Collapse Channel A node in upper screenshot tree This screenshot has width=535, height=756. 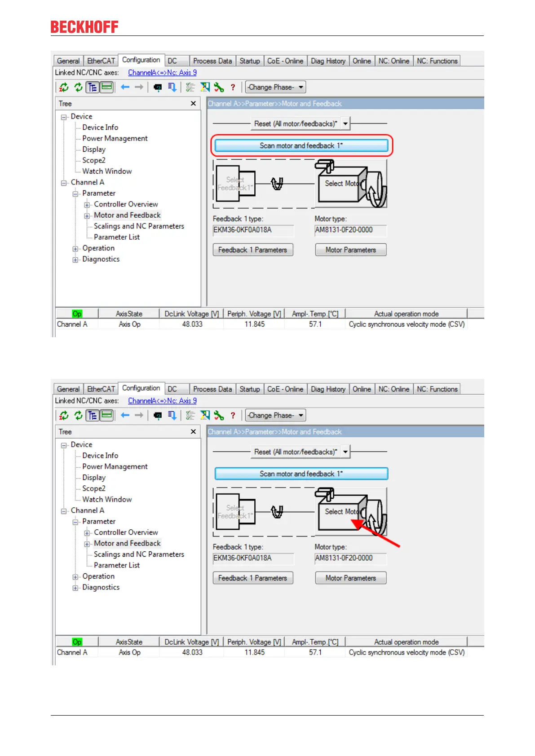click(64, 183)
